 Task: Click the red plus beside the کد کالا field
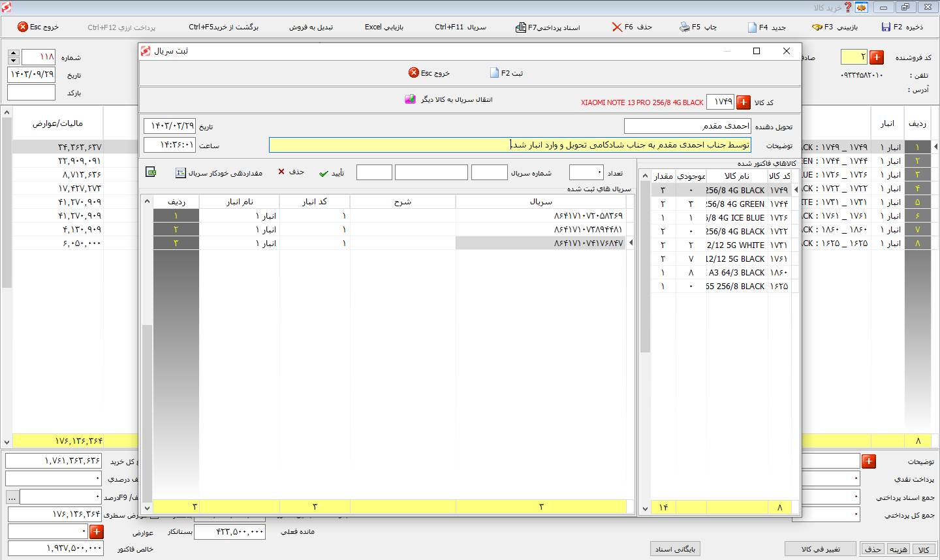(744, 102)
